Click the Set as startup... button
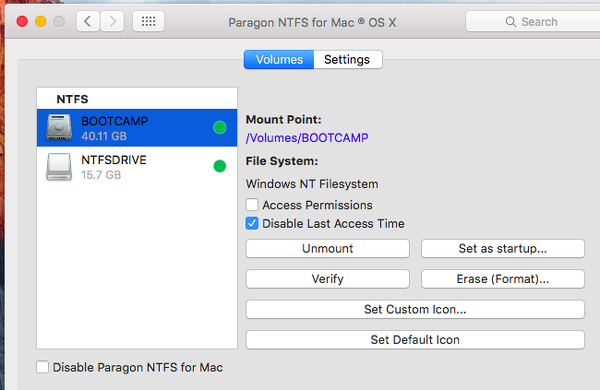The height and width of the screenshot is (390, 600). [503, 249]
